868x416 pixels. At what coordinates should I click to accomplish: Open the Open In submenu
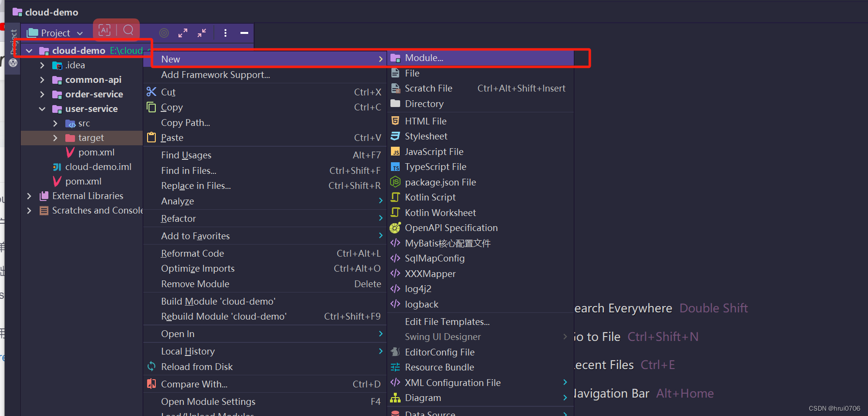click(x=265, y=334)
